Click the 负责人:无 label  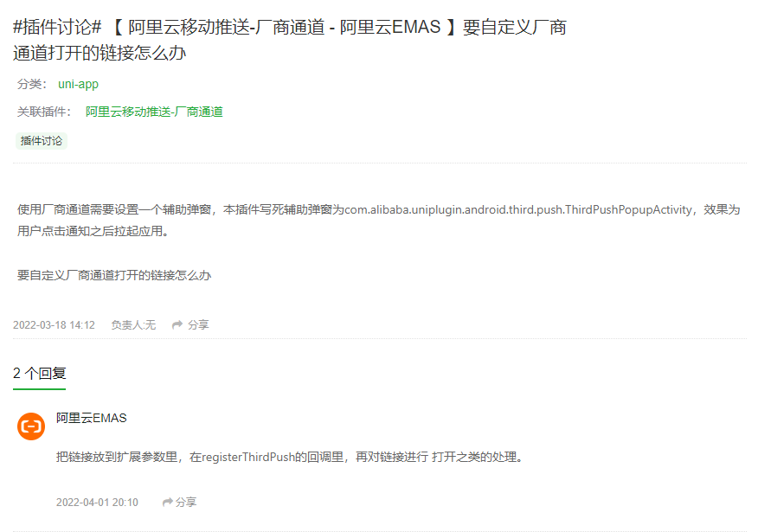[132, 324]
